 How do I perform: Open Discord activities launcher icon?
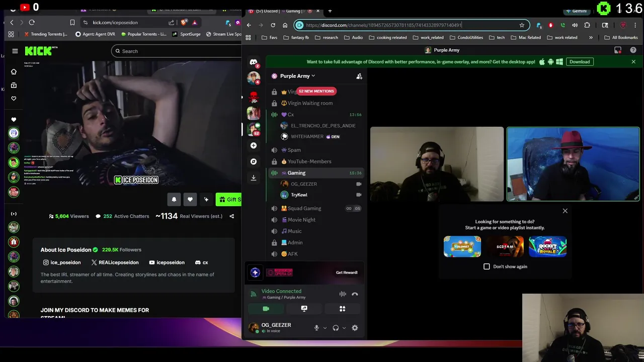[x=342, y=309]
